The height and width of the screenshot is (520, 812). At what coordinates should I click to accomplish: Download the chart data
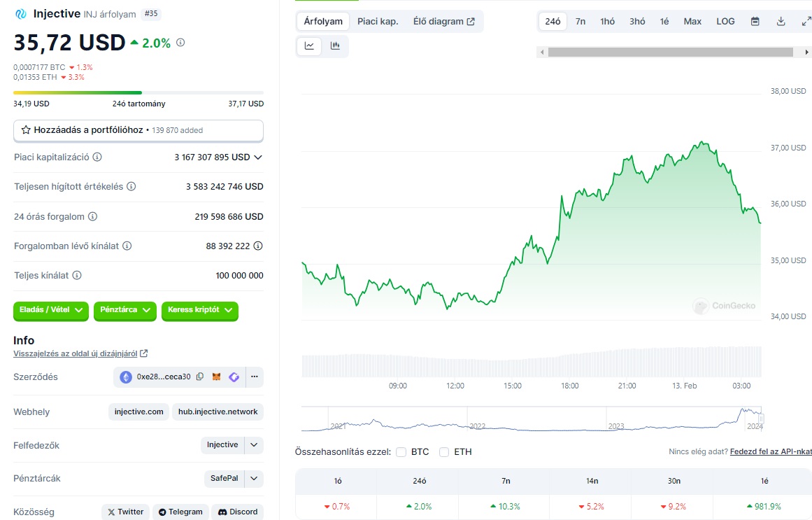point(781,21)
